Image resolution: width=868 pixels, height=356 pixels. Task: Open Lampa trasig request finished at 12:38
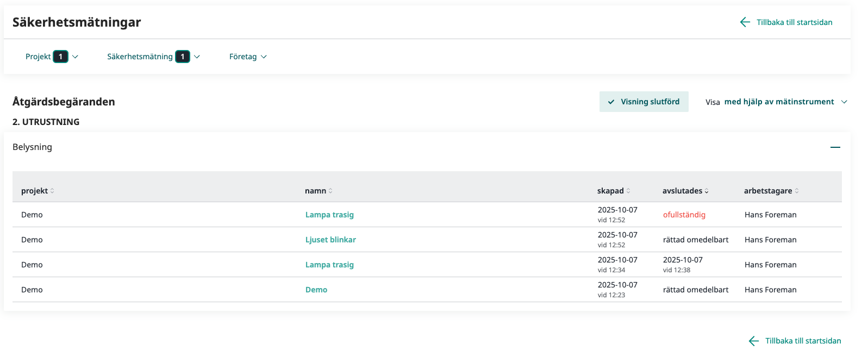tap(329, 265)
